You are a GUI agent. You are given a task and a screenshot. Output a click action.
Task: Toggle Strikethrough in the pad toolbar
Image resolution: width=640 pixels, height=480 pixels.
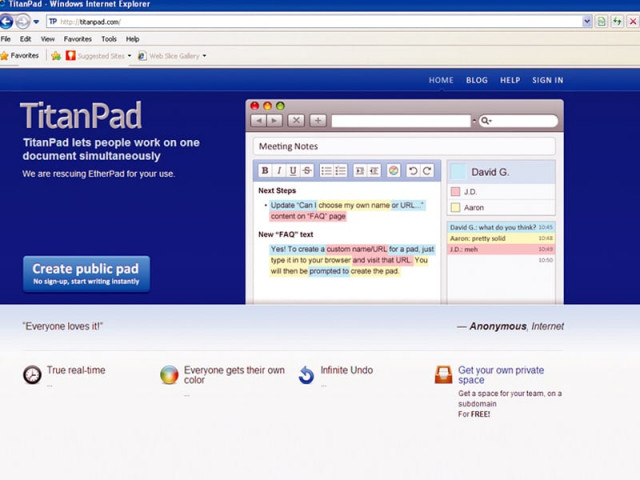307,171
